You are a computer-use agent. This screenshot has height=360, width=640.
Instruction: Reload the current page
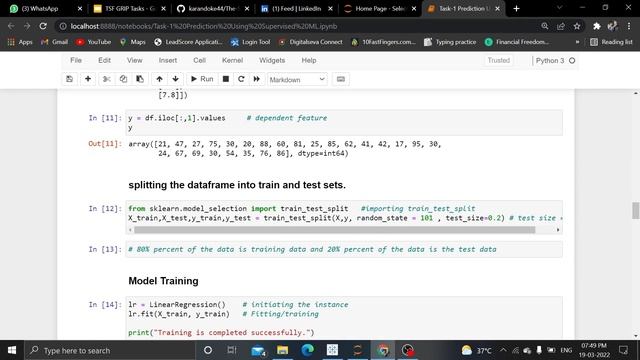[x=43, y=26]
